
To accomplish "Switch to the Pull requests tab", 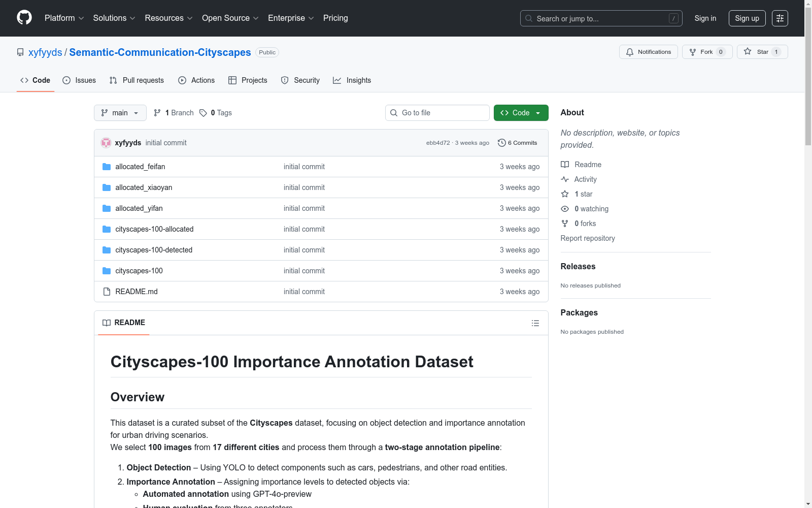I will point(137,80).
